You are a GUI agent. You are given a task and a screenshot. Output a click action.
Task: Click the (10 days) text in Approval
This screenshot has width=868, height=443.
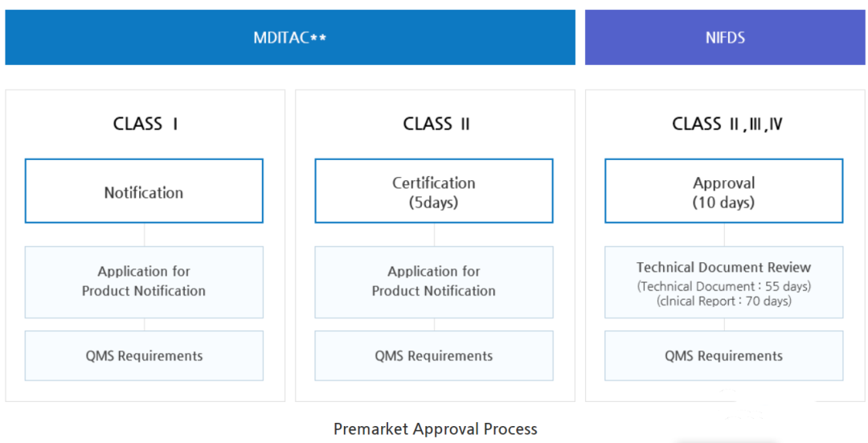[x=723, y=202]
